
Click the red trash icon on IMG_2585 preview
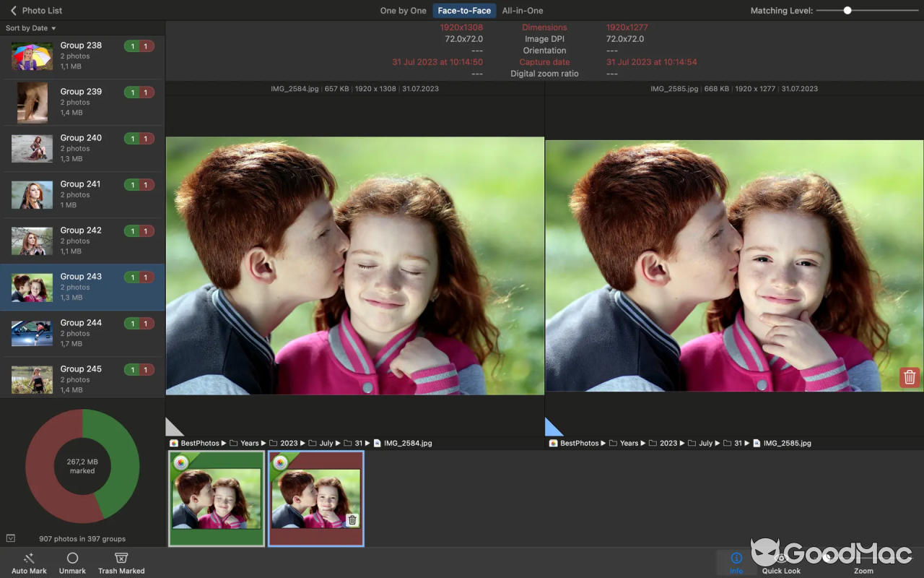click(x=909, y=377)
